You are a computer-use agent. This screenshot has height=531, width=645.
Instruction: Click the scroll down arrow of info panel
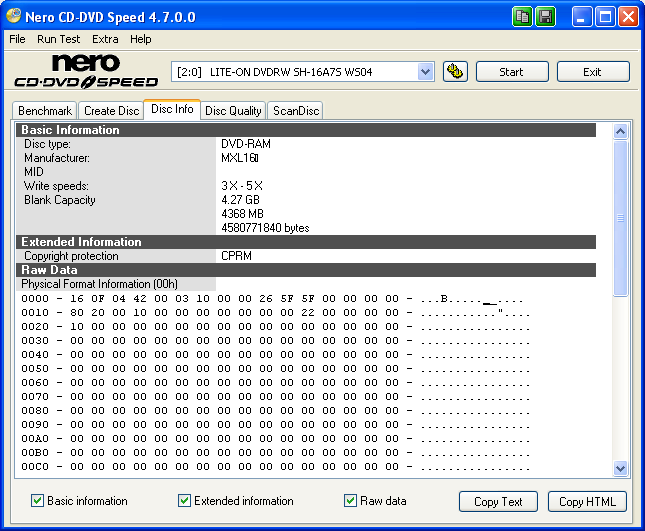point(620,468)
